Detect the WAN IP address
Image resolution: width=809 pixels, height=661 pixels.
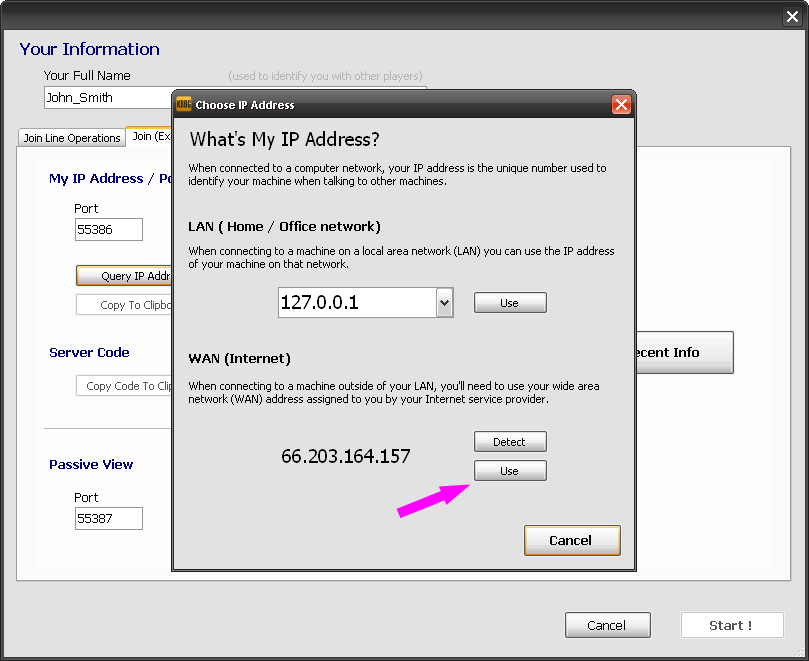(x=510, y=442)
